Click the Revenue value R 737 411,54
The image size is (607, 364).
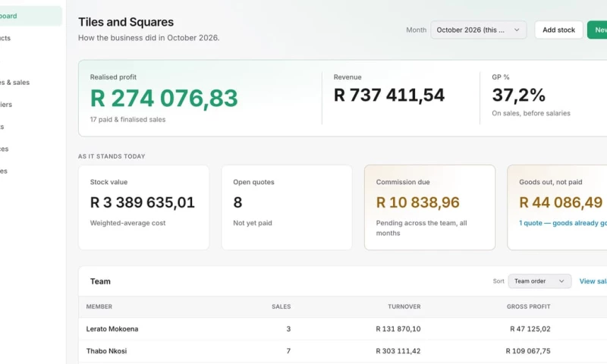[x=389, y=95]
